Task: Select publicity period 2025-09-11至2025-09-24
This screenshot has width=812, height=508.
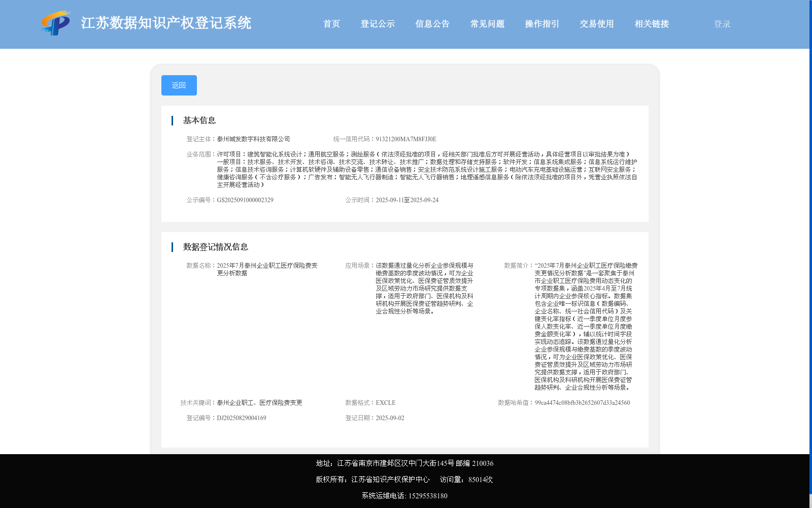Action: (407, 200)
